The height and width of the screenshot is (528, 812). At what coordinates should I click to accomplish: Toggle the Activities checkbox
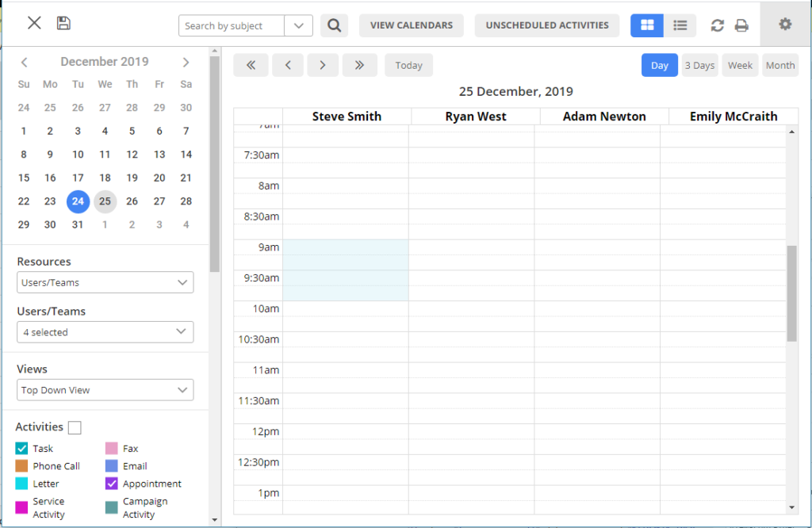coord(75,427)
